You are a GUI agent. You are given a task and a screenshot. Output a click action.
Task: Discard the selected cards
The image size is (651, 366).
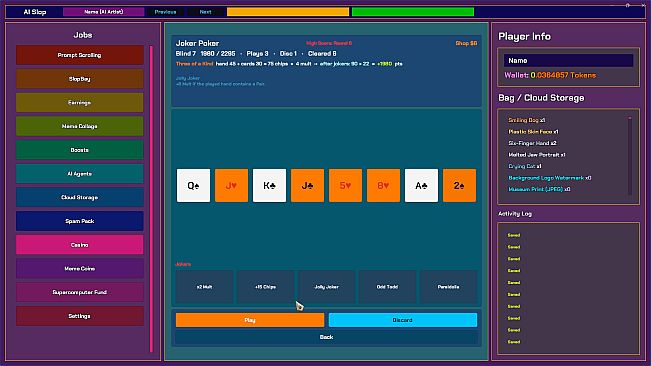click(x=403, y=320)
